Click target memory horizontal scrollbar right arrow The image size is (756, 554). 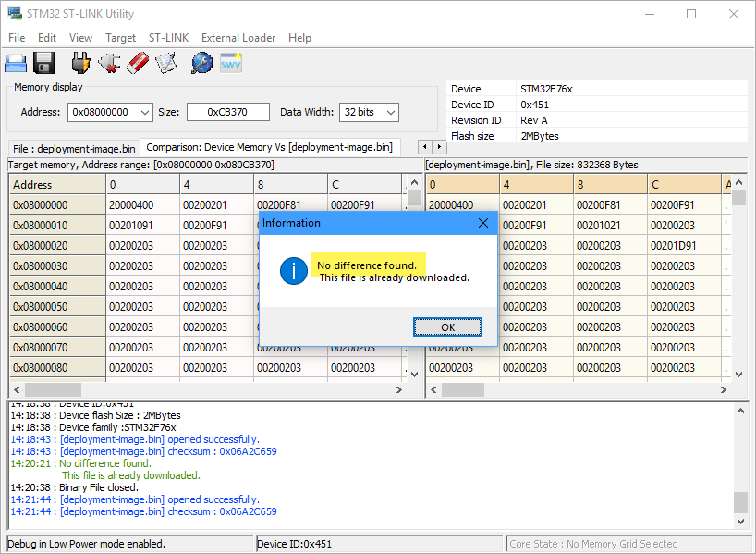click(x=398, y=389)
